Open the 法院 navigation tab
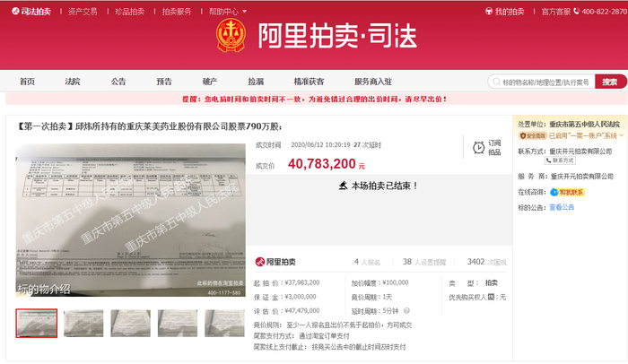Image resolution: width=628 pixels, height=364 pixels. tap(73, 82)
